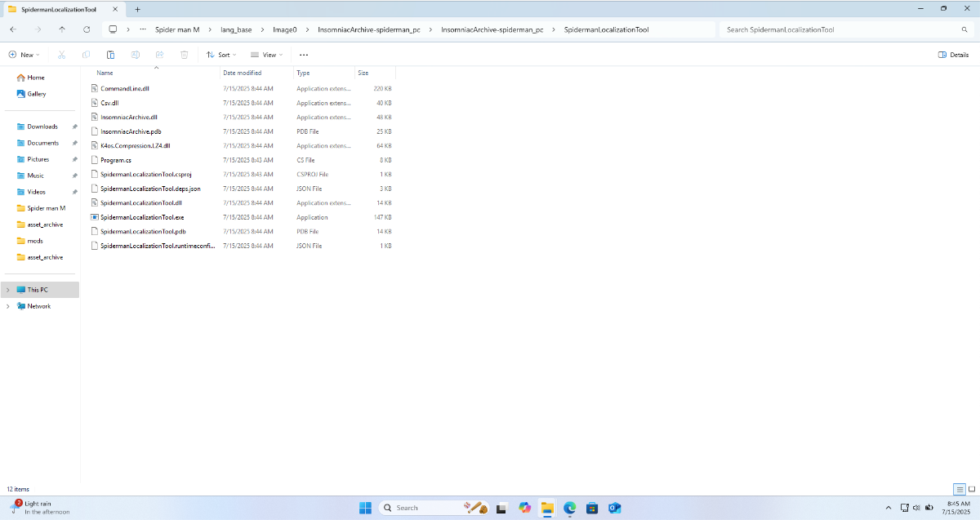Viewport: 980px width, 520px height.
Task: Open the View layout dropdown
Action: tap(267, 55)
